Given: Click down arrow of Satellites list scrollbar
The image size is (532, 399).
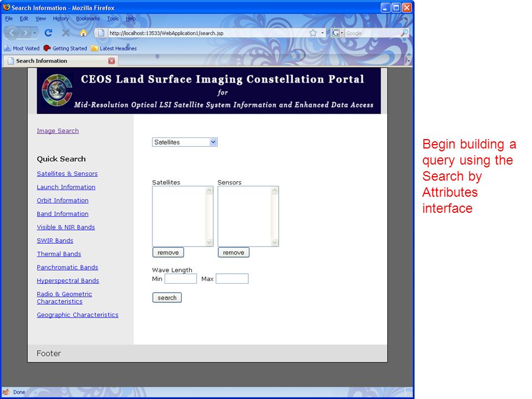Looking at the screenshot, I should [209, 242].
